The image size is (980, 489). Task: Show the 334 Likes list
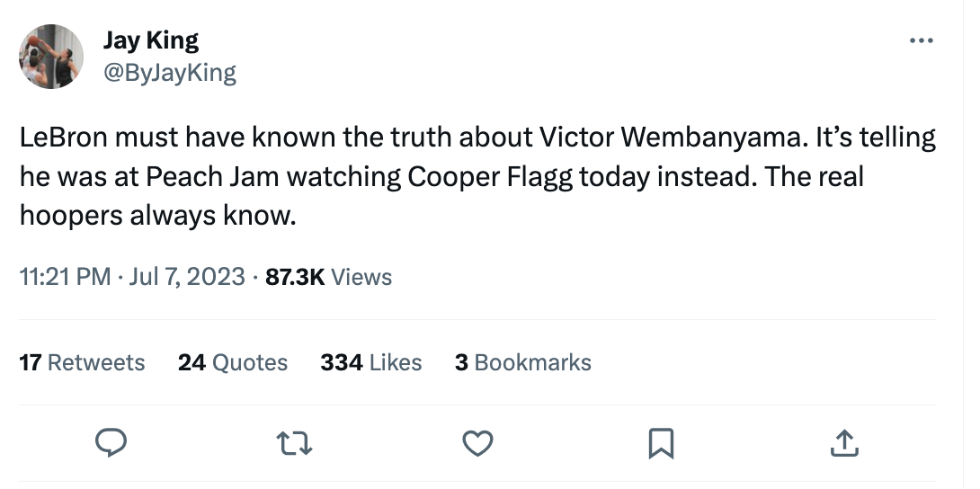tap(371, 362)
